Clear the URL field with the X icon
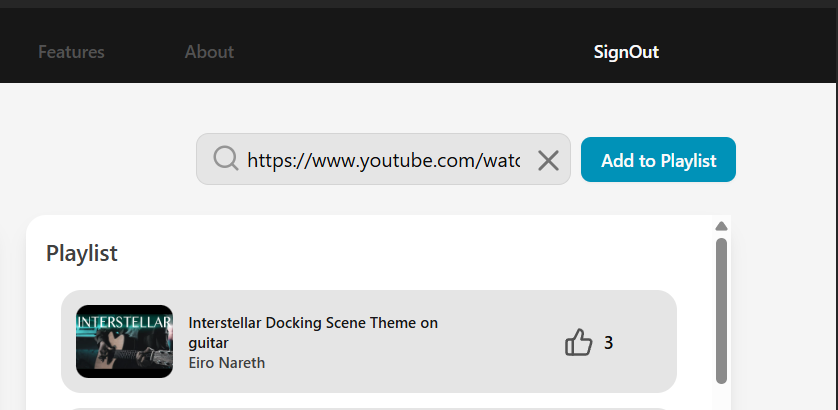 click(548, 160)
